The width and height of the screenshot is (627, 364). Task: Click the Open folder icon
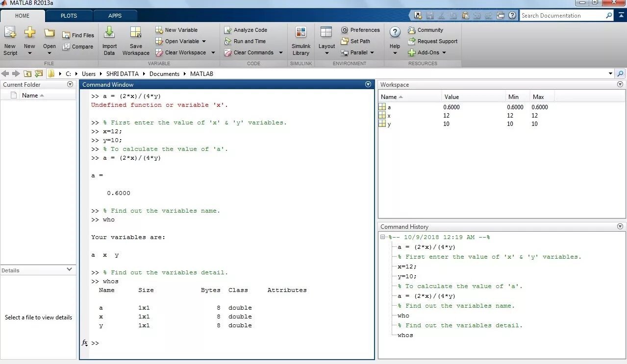[x=49, y=33]
